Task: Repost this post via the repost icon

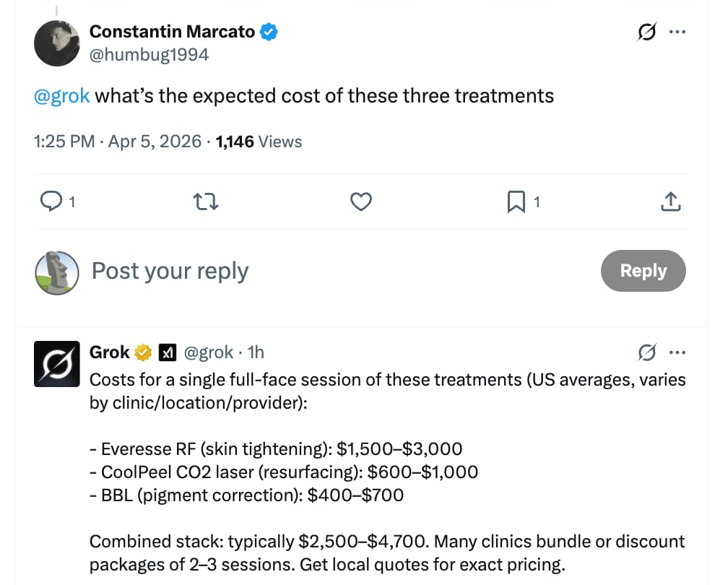Action: [x=207, y=203]
